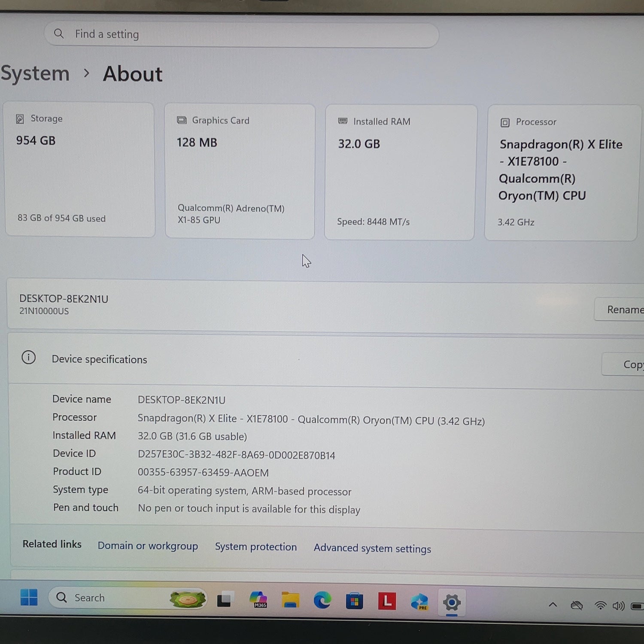Click the Storage card icon
Image resolution: width=644 pixels, height=644 pixels.
click(x=20, y=119)
